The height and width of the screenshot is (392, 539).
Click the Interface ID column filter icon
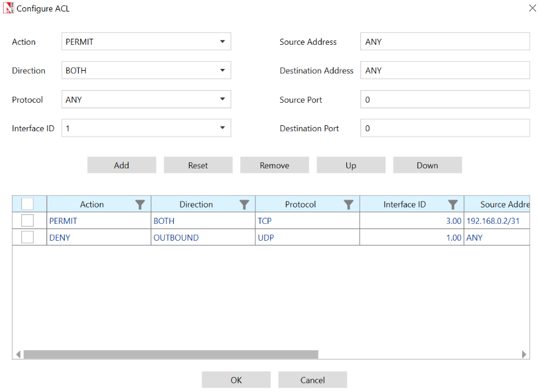pyautogui.click(x=452, y=204)
